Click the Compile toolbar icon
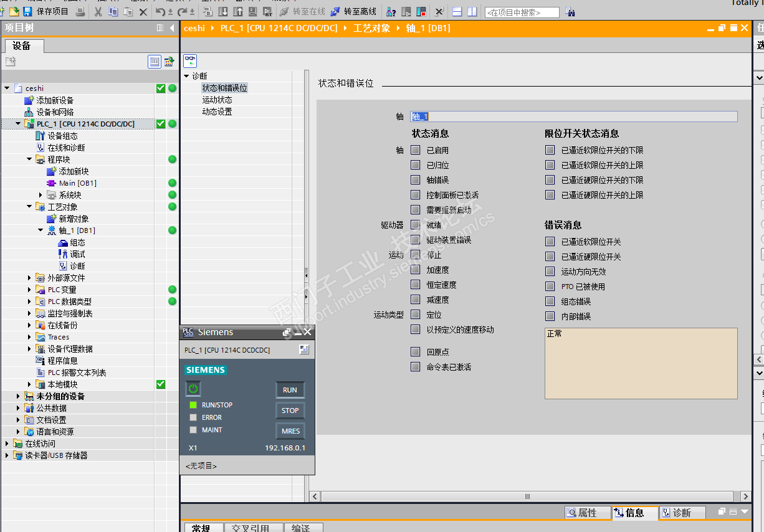 coord(209,12)
